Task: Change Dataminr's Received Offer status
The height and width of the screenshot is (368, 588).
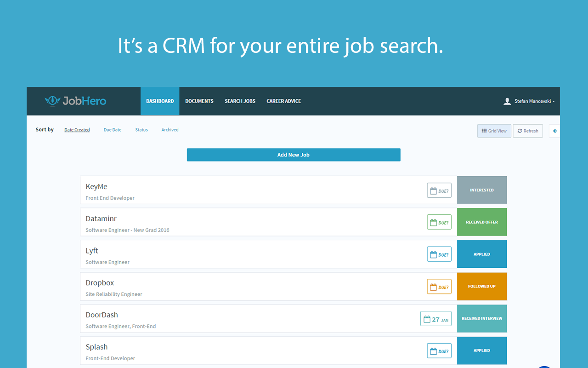Action: click(482, 222)
